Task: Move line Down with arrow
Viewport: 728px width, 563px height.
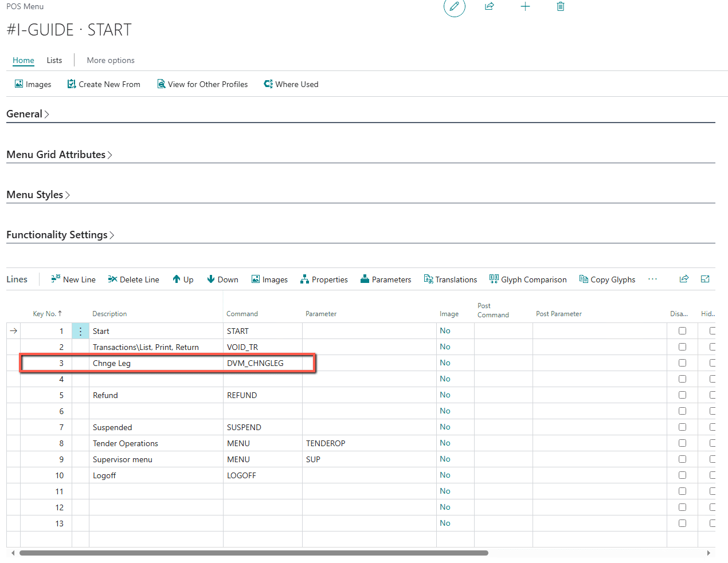Action: [222, 279]
